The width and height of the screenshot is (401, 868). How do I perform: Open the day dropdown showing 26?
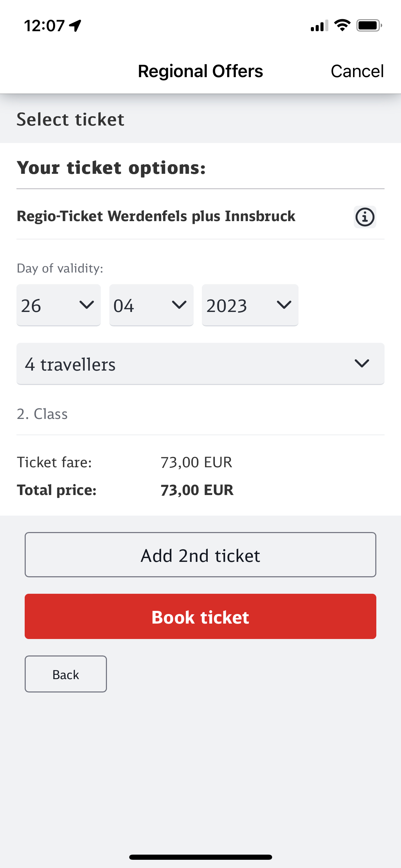coord(59,305)
